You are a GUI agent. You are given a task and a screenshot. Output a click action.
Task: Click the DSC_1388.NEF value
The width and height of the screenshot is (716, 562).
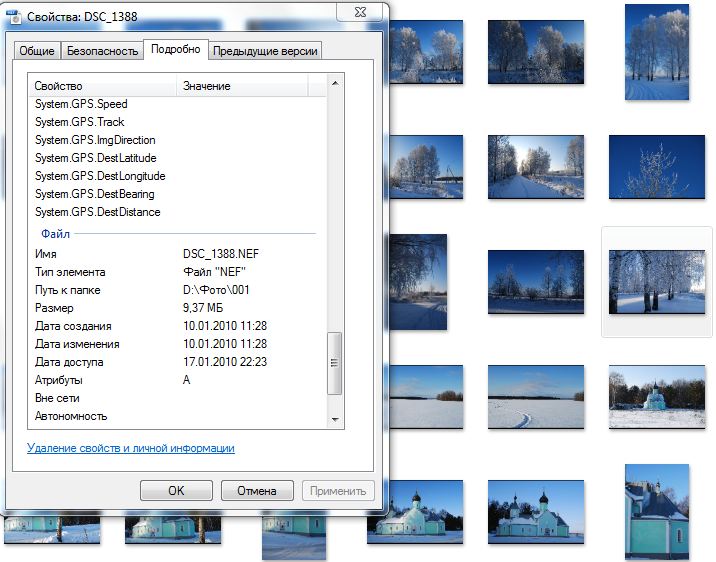221,254
